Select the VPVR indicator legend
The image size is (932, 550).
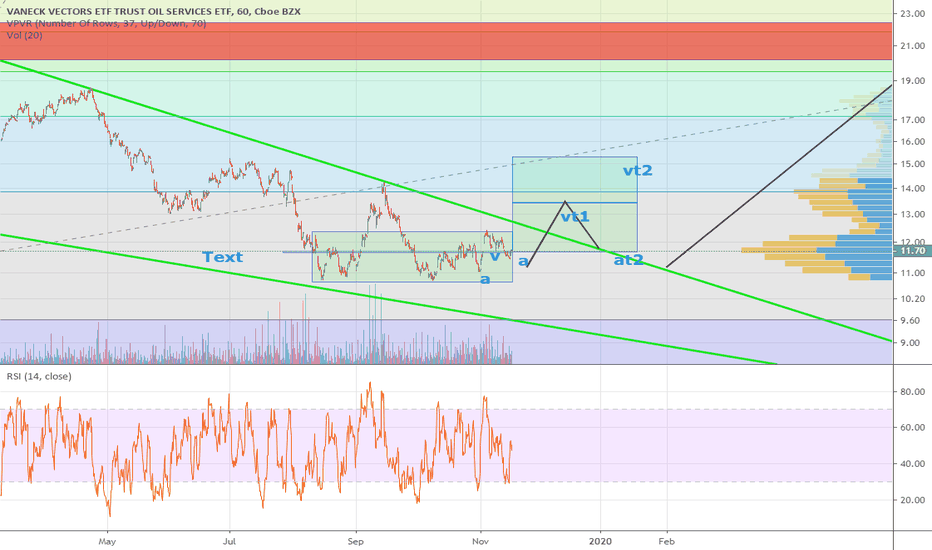[x=106, y=23]
